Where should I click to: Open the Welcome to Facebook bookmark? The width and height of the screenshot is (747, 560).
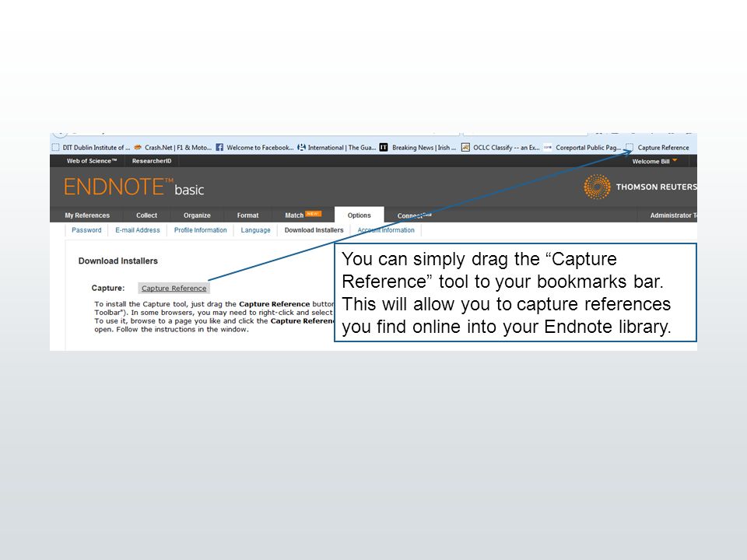point(255,148)
